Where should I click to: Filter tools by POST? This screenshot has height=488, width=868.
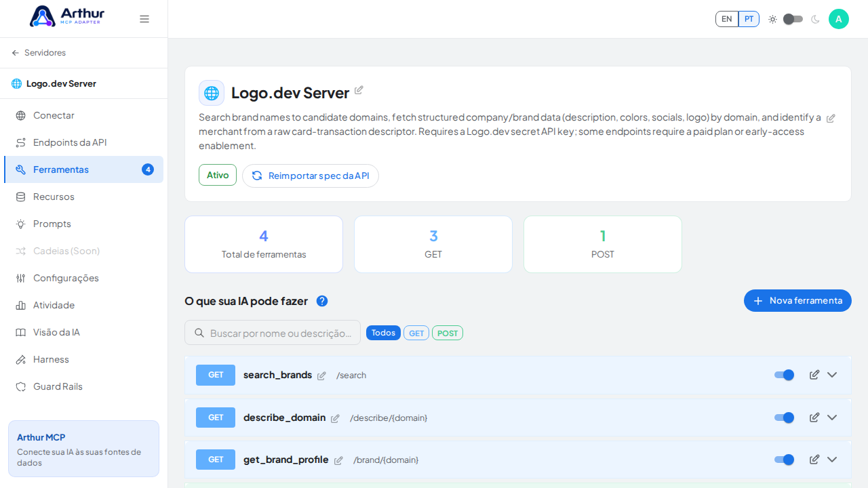pos(448,333)
